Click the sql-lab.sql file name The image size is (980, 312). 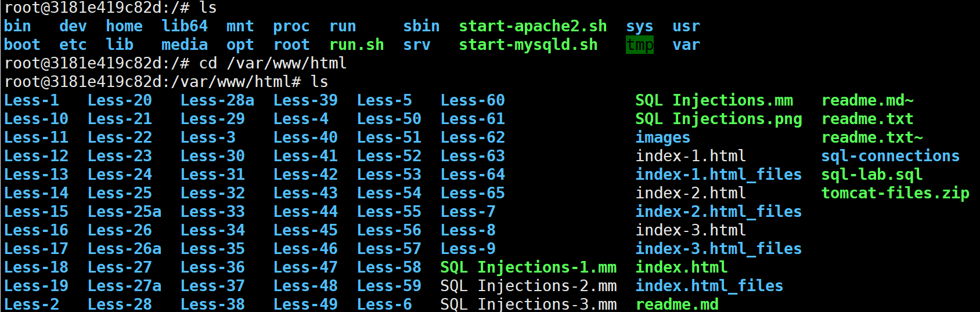click(x=872, y=175)
